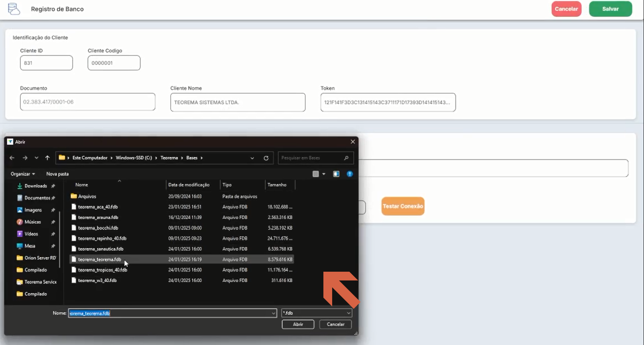Click Nova pasta in the toolbar
644x345 pixels.
point(57,174)
